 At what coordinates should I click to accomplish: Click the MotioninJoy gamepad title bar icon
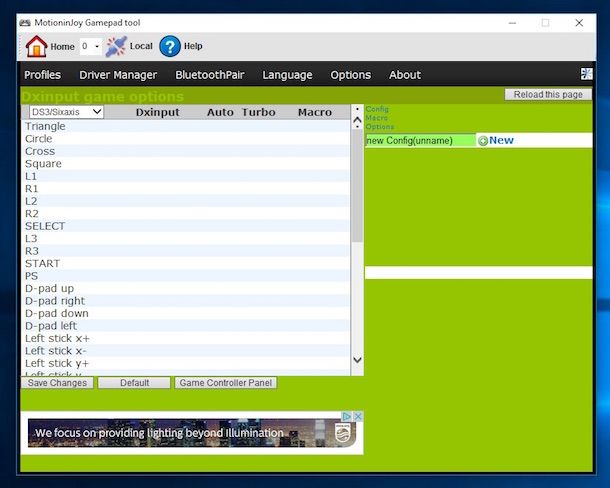(x=25, y=23)
